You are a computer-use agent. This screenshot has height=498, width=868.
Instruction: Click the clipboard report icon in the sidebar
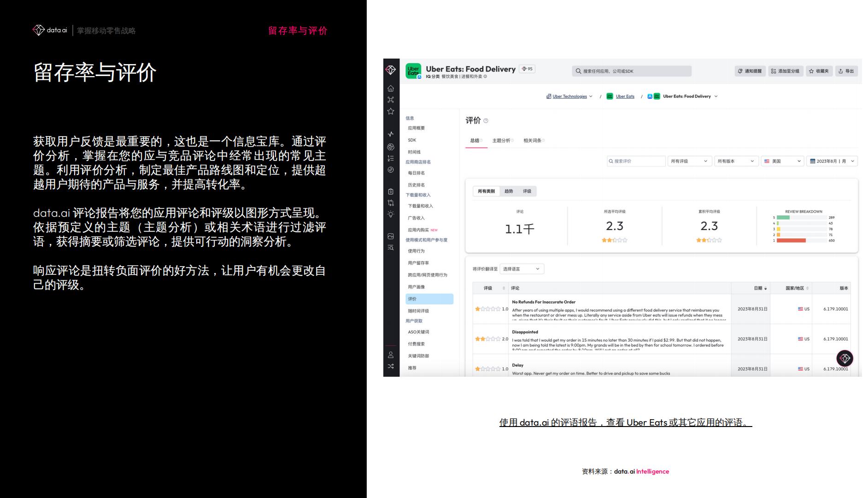coord(391,191)
